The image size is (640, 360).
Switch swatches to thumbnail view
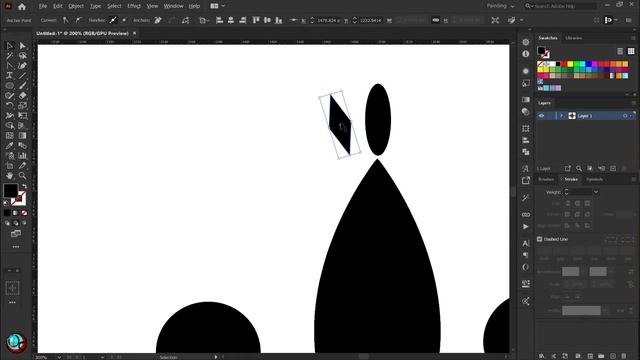tap(631, 51)
